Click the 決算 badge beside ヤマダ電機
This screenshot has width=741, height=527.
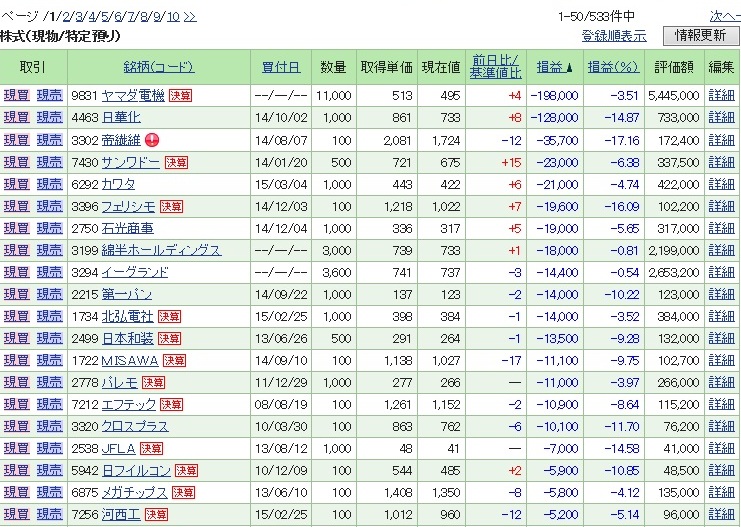click(x=181, y=95)
